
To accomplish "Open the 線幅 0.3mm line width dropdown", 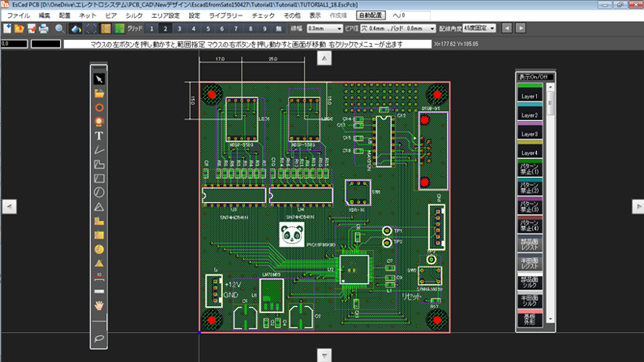I will (x=323, y=28).
